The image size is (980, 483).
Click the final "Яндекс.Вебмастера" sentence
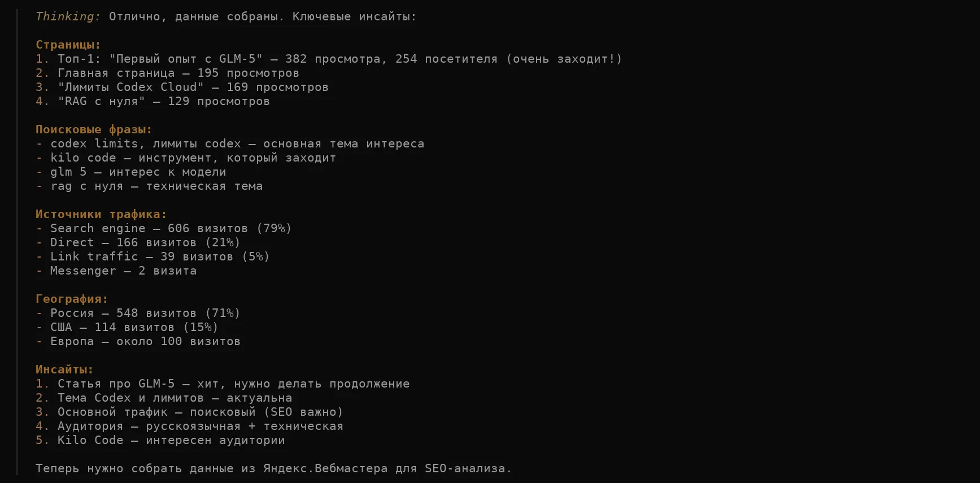(x=273, y=468)
